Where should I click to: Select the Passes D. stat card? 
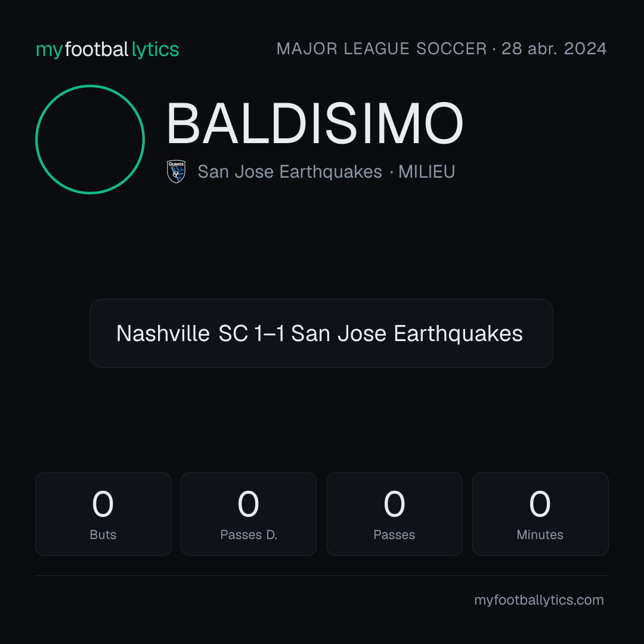point(249,514)
